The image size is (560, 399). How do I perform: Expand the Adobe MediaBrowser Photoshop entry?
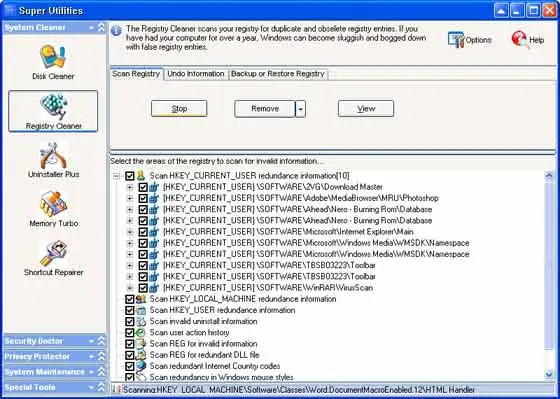130,198
